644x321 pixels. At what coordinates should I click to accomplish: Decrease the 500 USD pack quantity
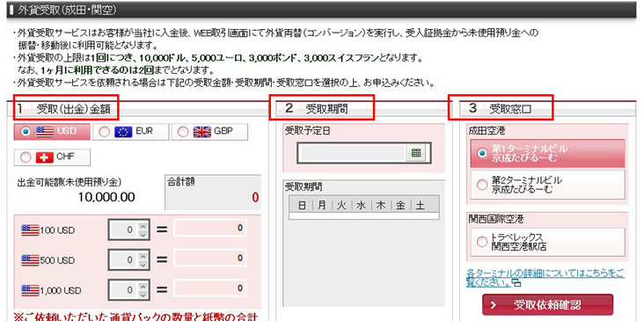coord(143,265)
